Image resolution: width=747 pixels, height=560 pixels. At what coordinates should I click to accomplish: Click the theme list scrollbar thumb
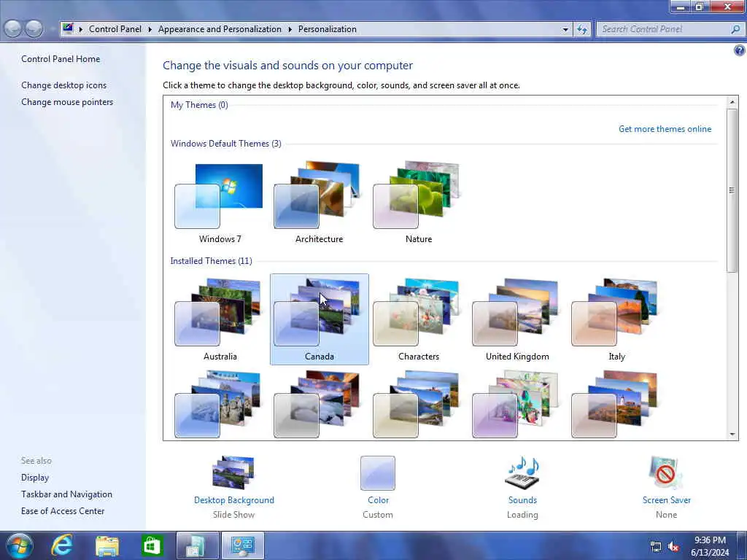coord(732,190)
